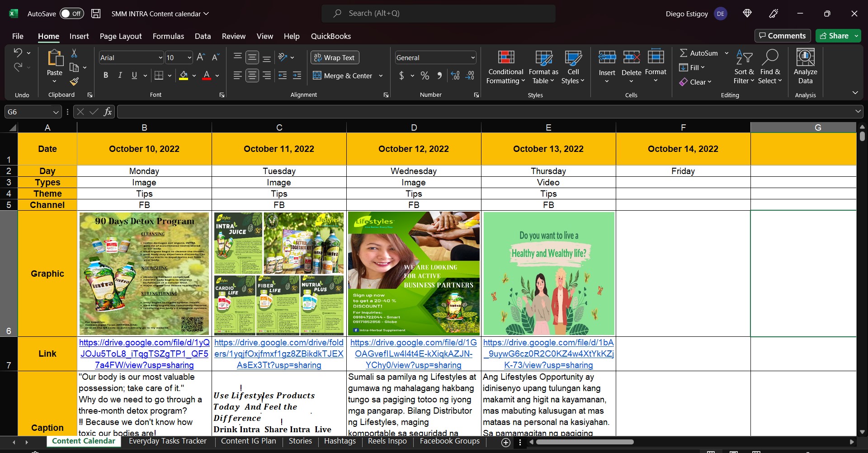Screen dimensions: 868x453
Task: Add a new sheet with plus icon
Action: tap(506, 442)
